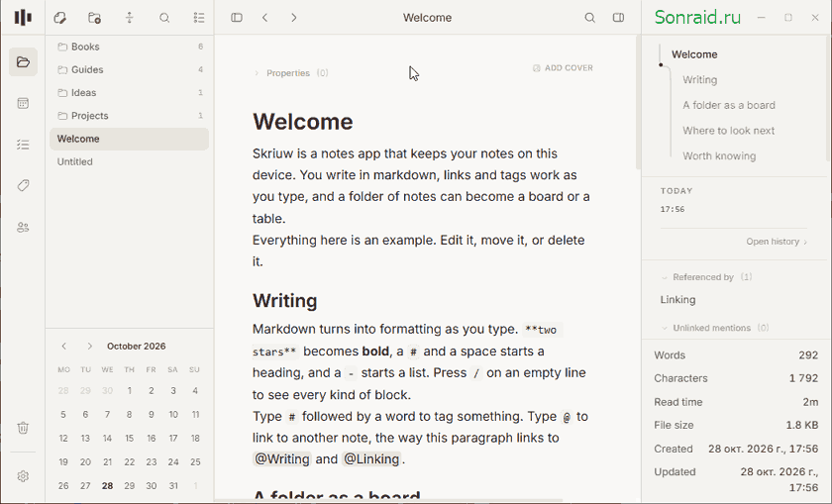The width and height of the screenshot is (832, 504).
Task: Open settings gear in left rail
Action: coord(23,476)
